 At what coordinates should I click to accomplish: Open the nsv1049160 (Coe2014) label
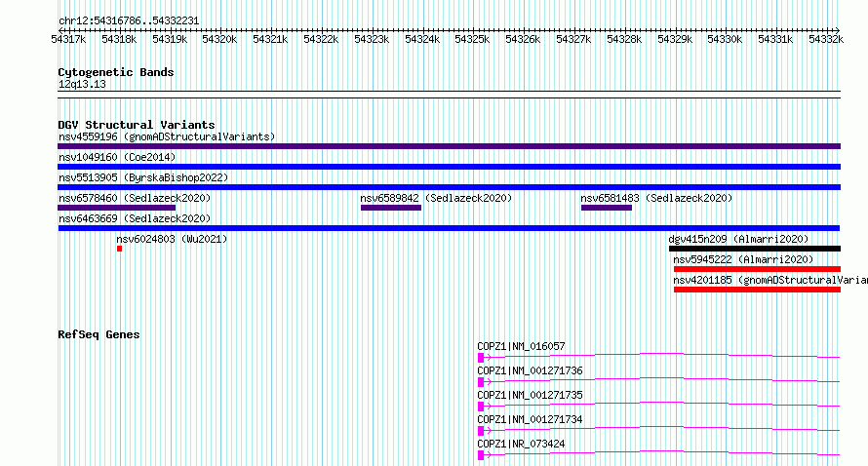[x=117, y=157]
